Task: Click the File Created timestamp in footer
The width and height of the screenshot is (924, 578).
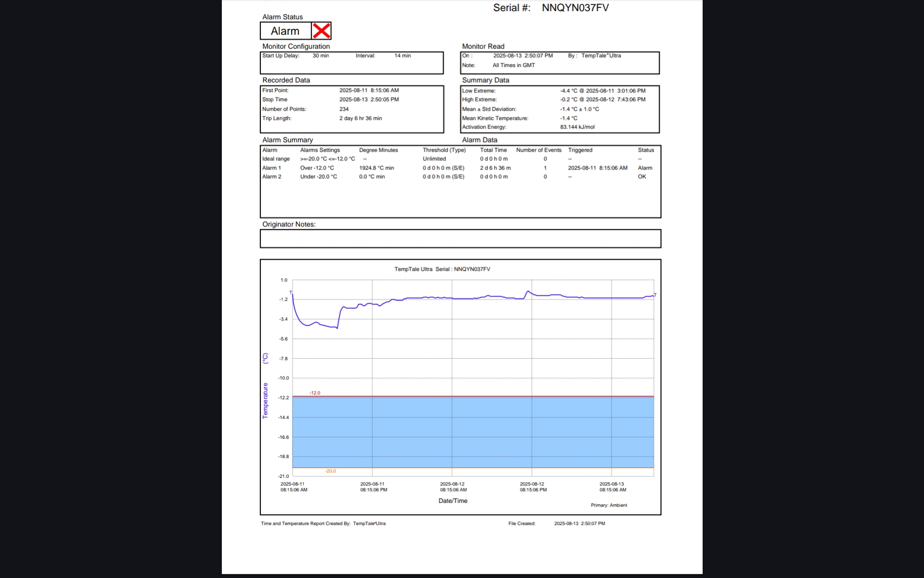Action: click(x=579, y=524)
